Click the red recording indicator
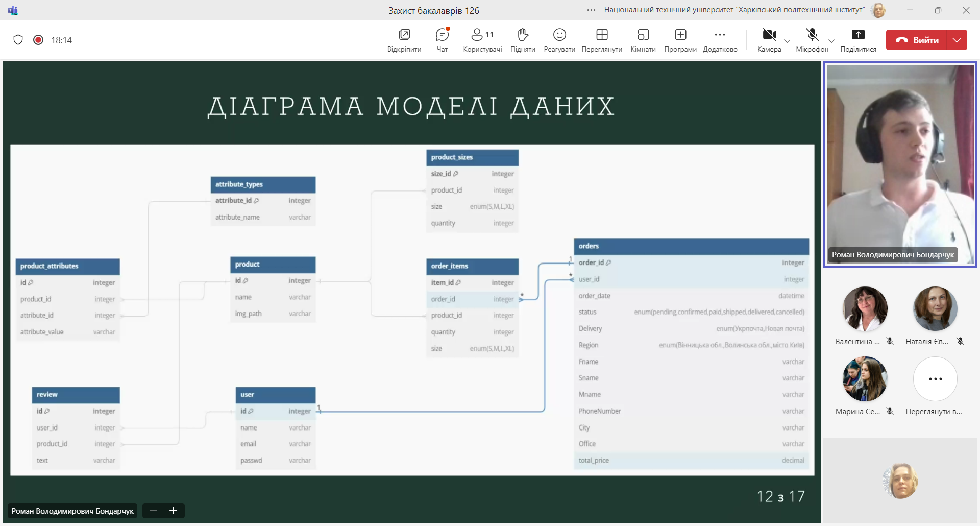The width and height of the screenshot is (980, 526). [x=38, y=40]
